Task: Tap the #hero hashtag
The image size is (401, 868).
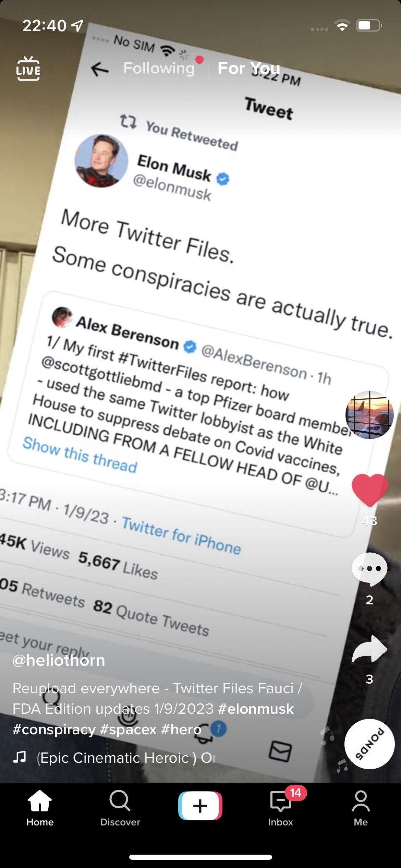Action: [181, 730]
